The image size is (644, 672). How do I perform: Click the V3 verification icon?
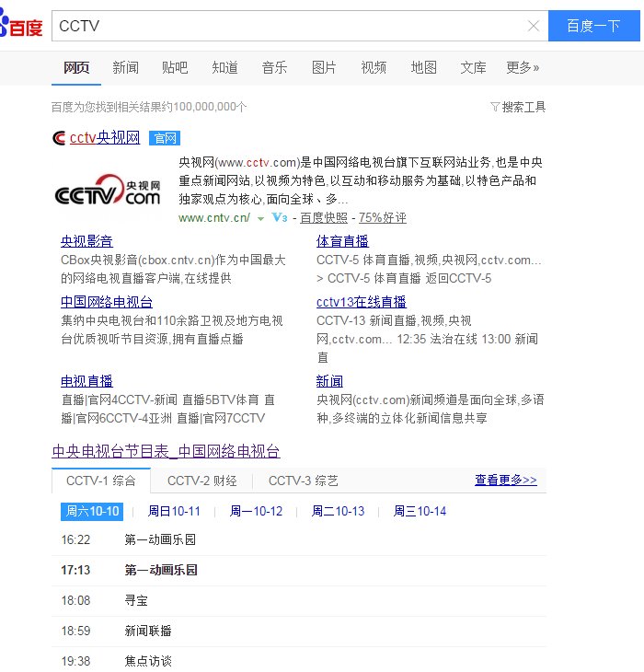click(280, 218)
